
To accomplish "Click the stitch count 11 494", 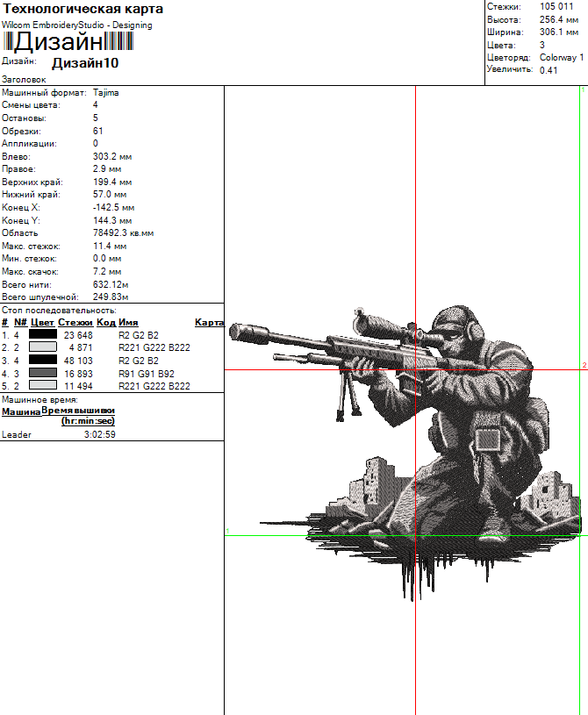I will click(x=78, y=386).
